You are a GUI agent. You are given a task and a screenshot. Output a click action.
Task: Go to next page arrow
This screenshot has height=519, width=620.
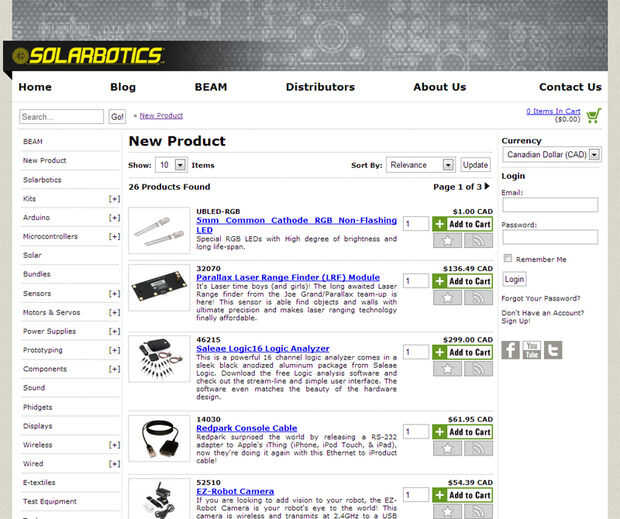[487, 186]
